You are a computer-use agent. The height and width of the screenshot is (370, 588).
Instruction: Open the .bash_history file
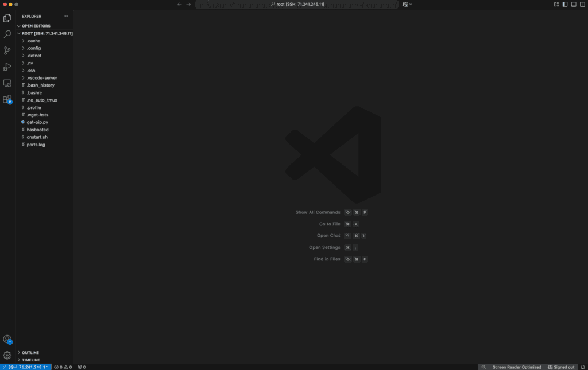pos(44,85)
